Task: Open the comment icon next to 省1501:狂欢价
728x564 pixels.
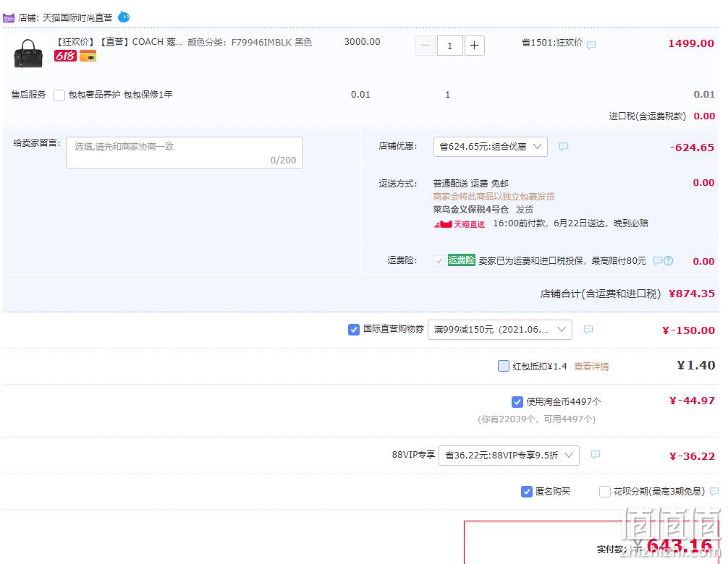Action: tap(591, 45)
